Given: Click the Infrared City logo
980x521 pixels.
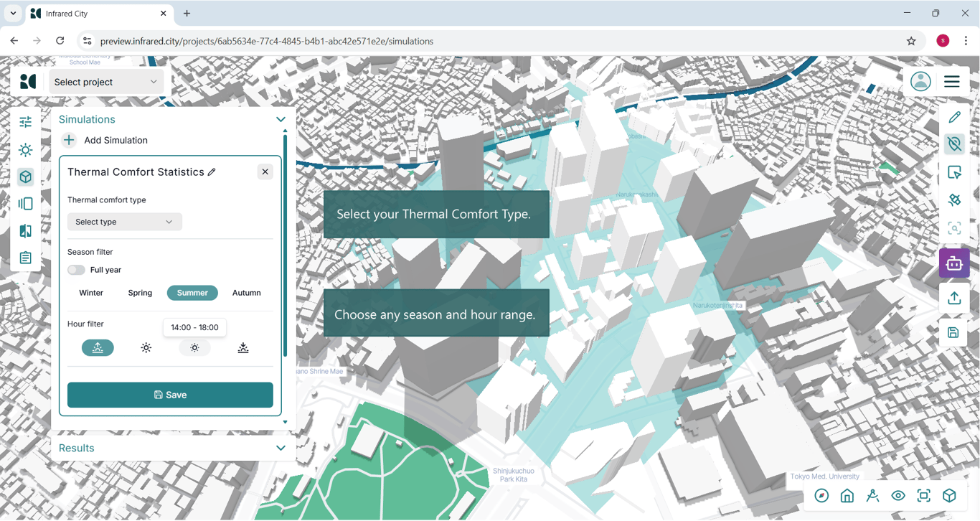Looking at the screenshot, I should [28, 82].
